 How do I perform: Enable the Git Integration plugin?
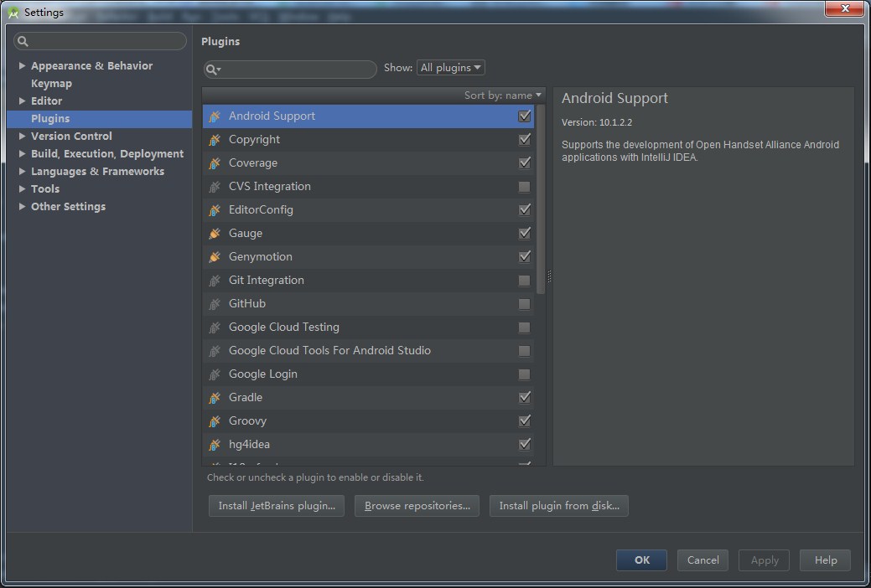click(525, 281)
